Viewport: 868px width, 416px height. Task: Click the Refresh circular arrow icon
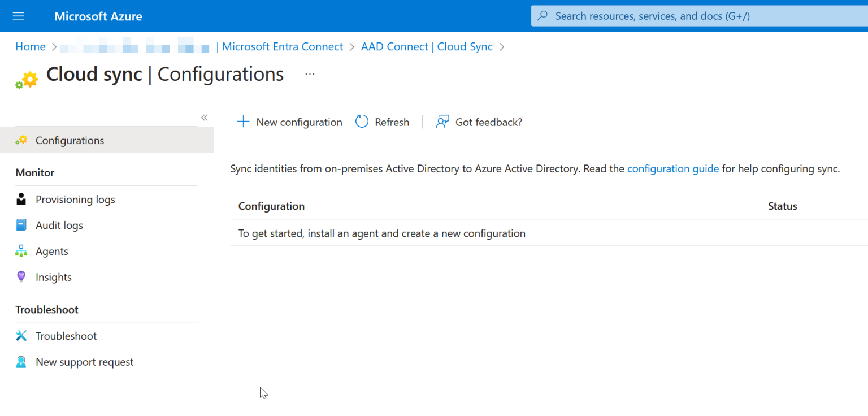coord(362,122)
